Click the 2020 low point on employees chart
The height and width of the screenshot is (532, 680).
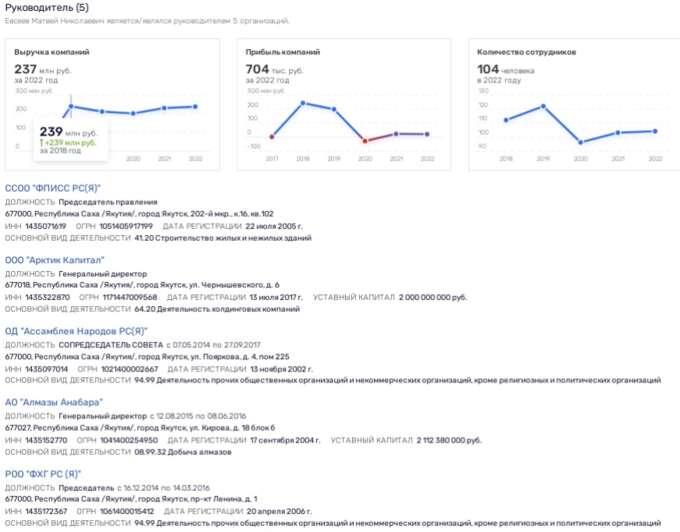(x=581, y=142)
